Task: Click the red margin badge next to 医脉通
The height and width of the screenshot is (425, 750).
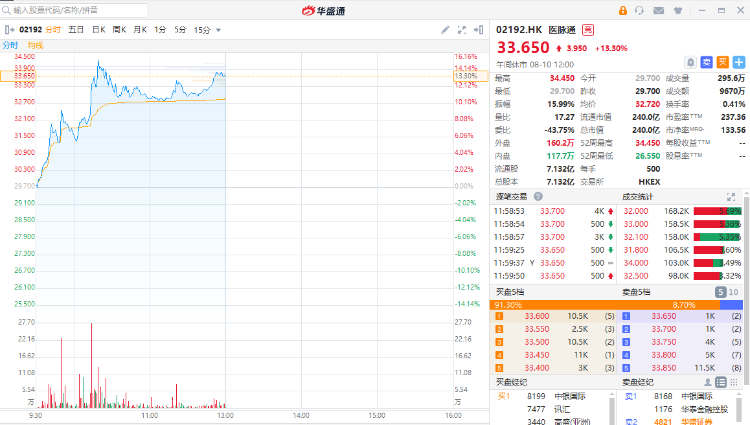Action: [587, 30]
